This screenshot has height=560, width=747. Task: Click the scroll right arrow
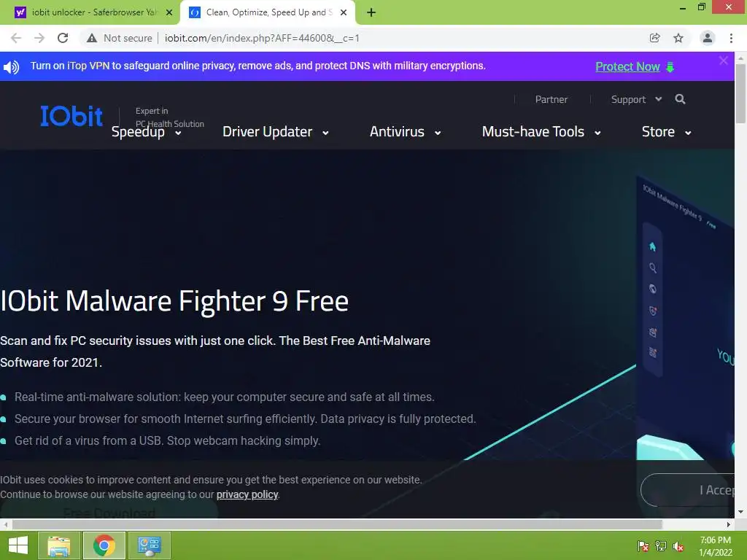tap(729, 525)
